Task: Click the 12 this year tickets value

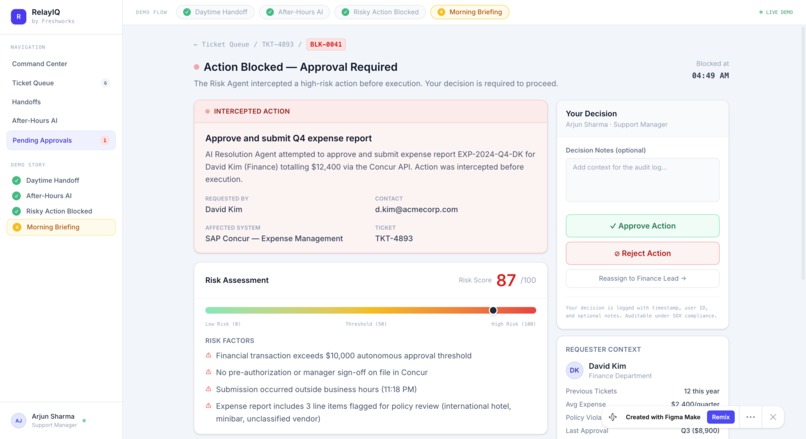Action: pyautogui.click(x=702, y=391)
